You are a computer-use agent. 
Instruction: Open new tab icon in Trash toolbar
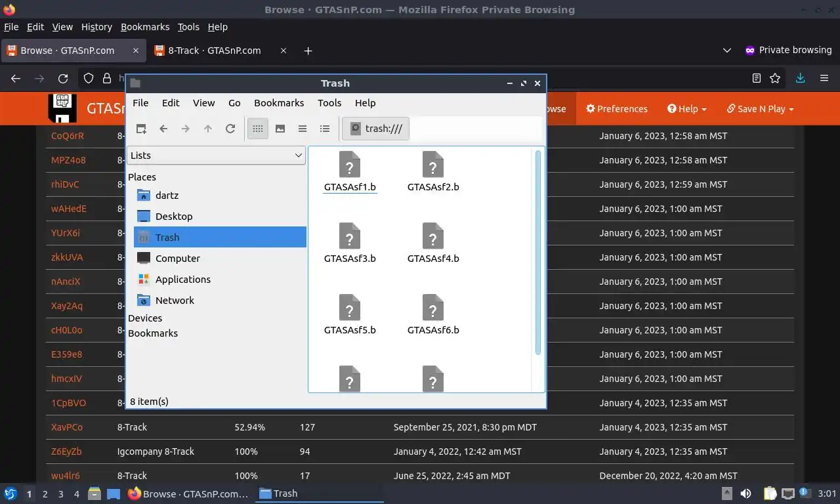coord(141,129)
